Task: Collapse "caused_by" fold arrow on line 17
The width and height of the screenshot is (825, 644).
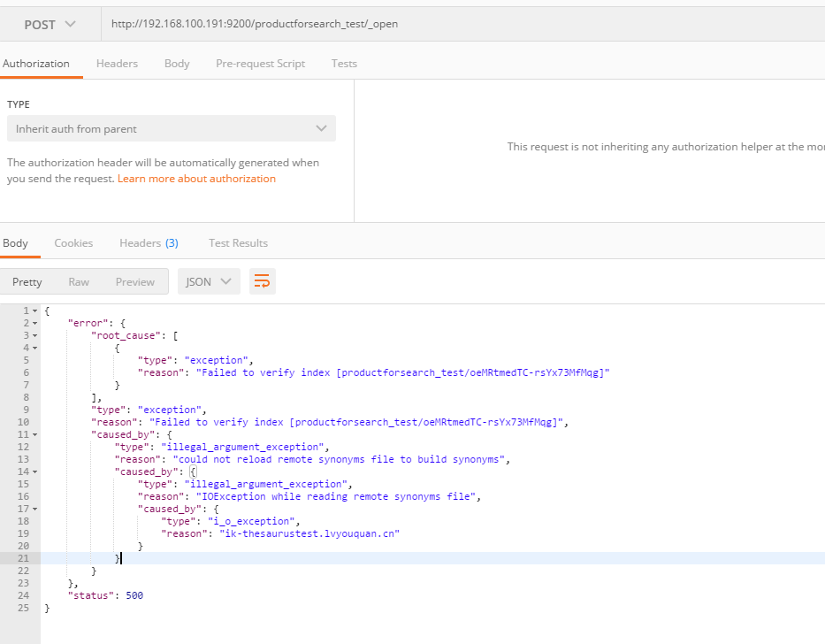Action: (34, 510)
